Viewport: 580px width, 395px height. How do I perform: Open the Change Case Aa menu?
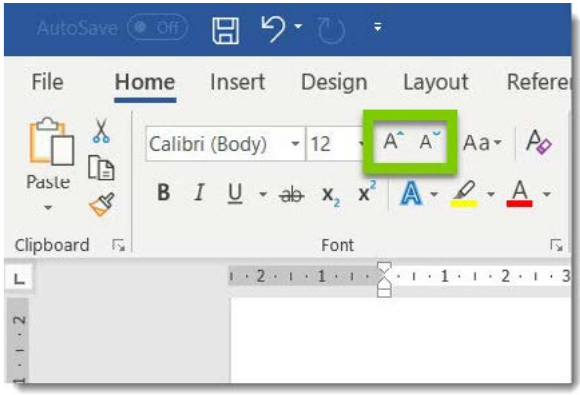pyautogui.click(x=482, y=142)
